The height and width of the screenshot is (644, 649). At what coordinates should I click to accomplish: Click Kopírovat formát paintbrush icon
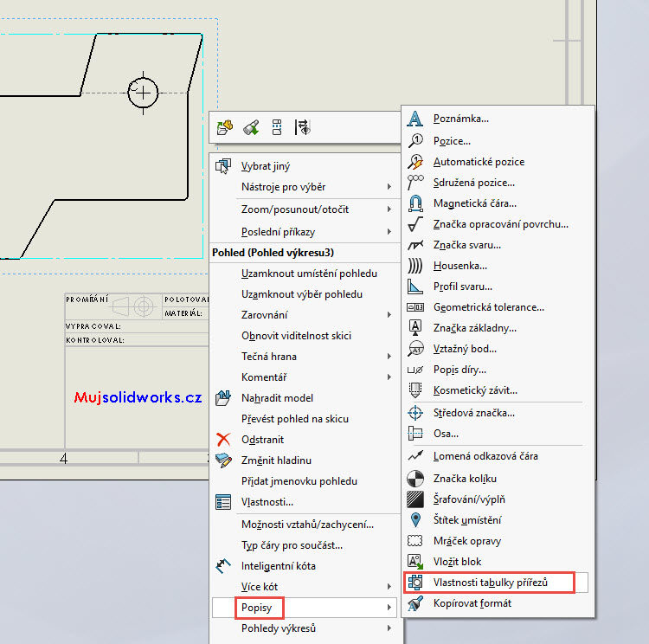415,603
